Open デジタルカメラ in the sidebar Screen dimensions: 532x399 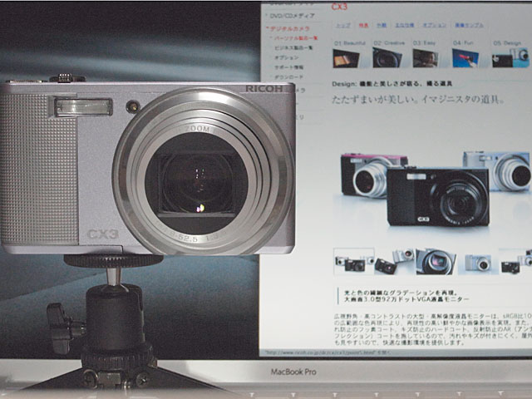290,29
